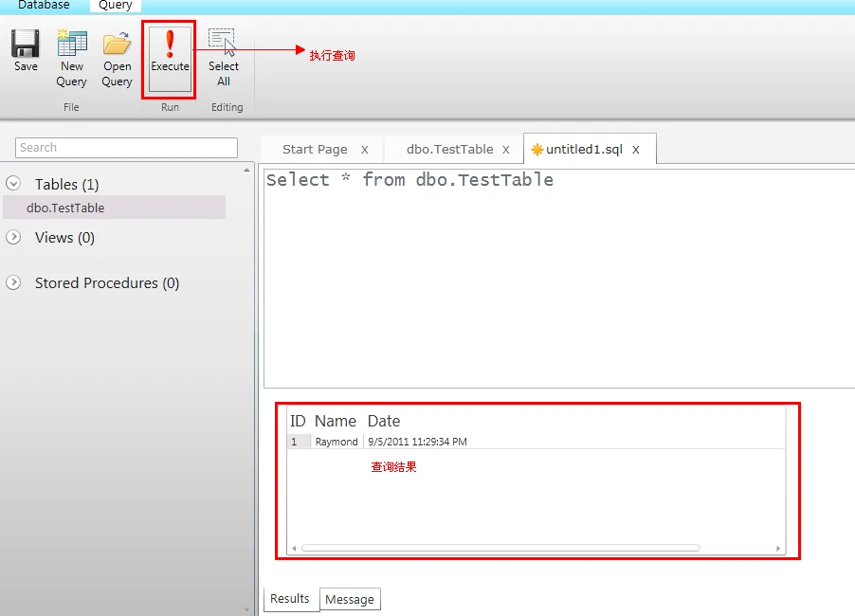This screenshot has height=616, width=855.
Task: Close the Start Page tab
Action: [364, 150]
